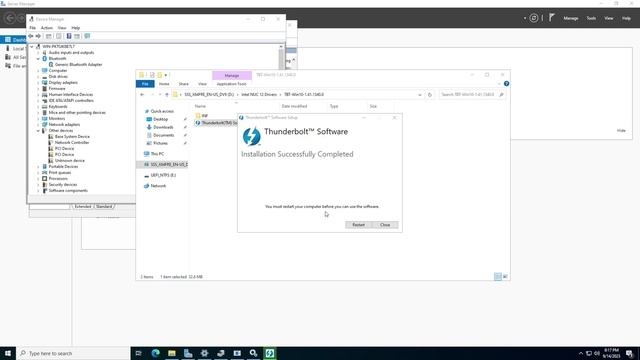Click the Windows Start button
Image resolution: width=640 pixels, height=360 pixels.
[x=8, y=353]
